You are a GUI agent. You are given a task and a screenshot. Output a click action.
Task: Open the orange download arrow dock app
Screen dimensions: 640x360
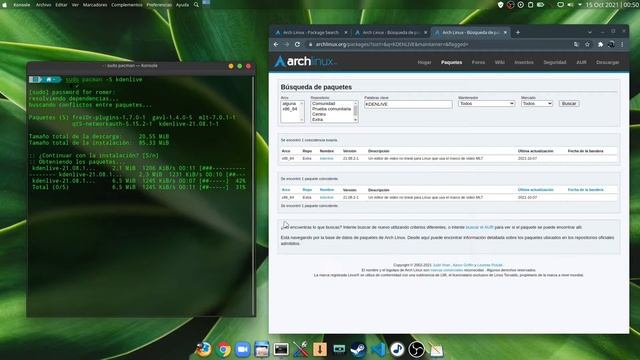[x=320, y=349]
